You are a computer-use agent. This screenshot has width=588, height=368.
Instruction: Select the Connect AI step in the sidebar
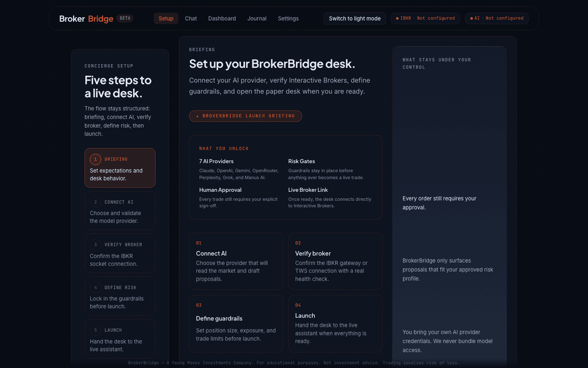coord(120,210)
